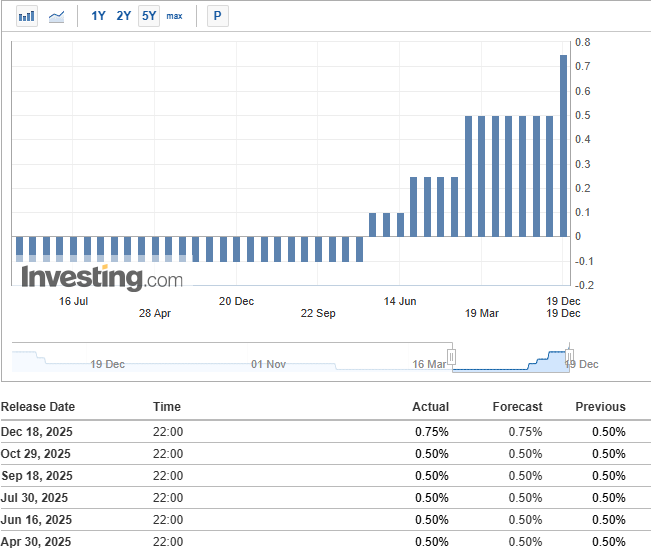Click the 0.75% forecast value for Dec 18
Screen dimensions: 651x553
[525, 432]
